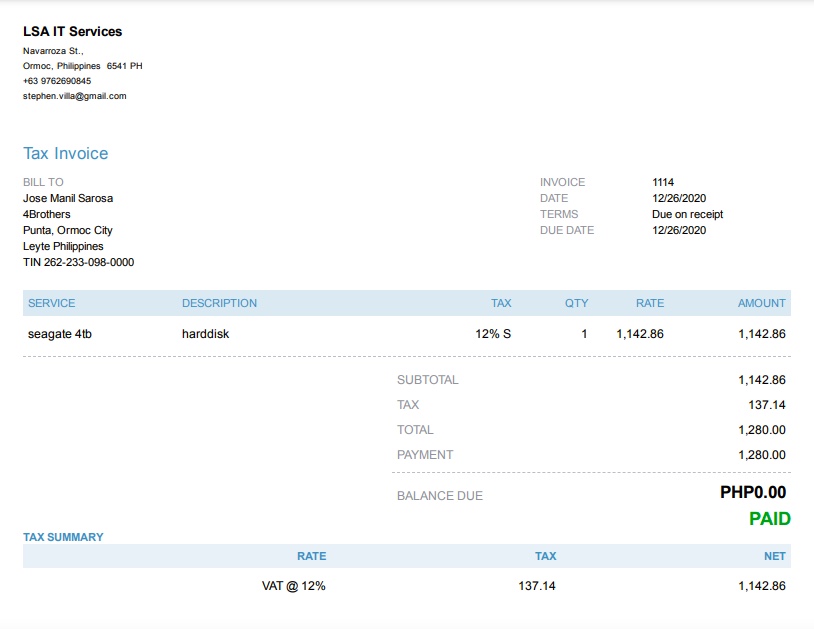Select the item amount 1,142.86
The height and width of the screenshot is (629, 814).
(x=762, y=334)
